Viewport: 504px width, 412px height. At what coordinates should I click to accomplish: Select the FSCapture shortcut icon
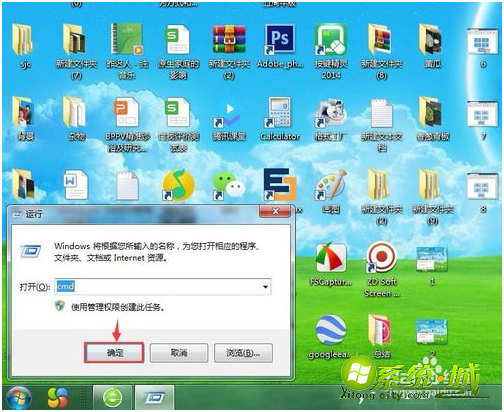[x=331, y=257]
